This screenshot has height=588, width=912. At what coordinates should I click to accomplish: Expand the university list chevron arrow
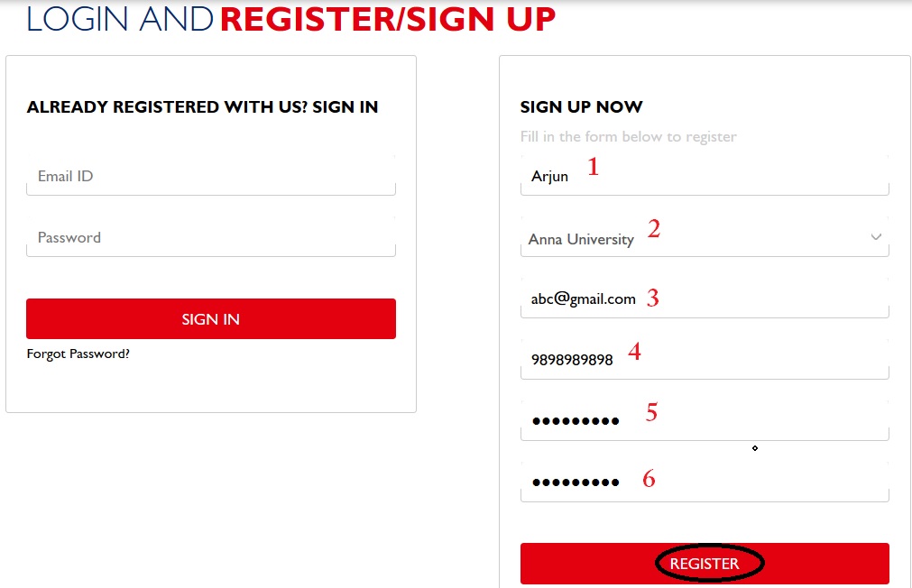click(x=876, y=237)
